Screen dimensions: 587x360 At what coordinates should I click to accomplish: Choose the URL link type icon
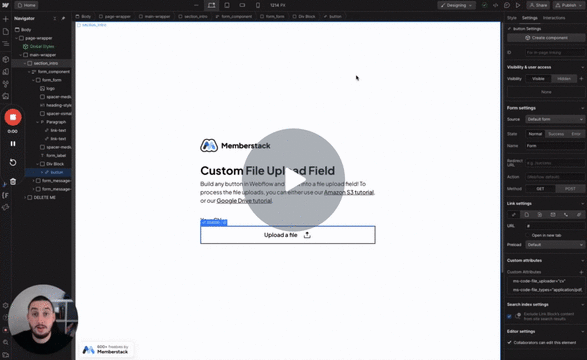(514, 215)
